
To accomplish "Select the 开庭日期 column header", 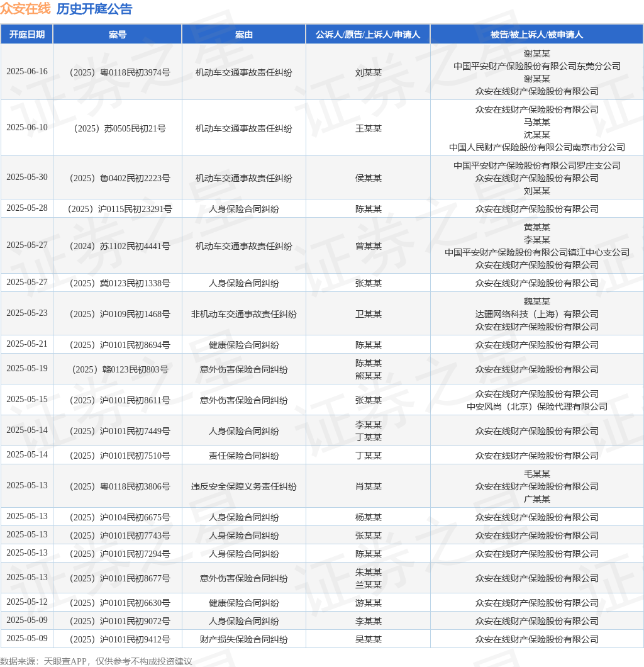I will point(27,35).
